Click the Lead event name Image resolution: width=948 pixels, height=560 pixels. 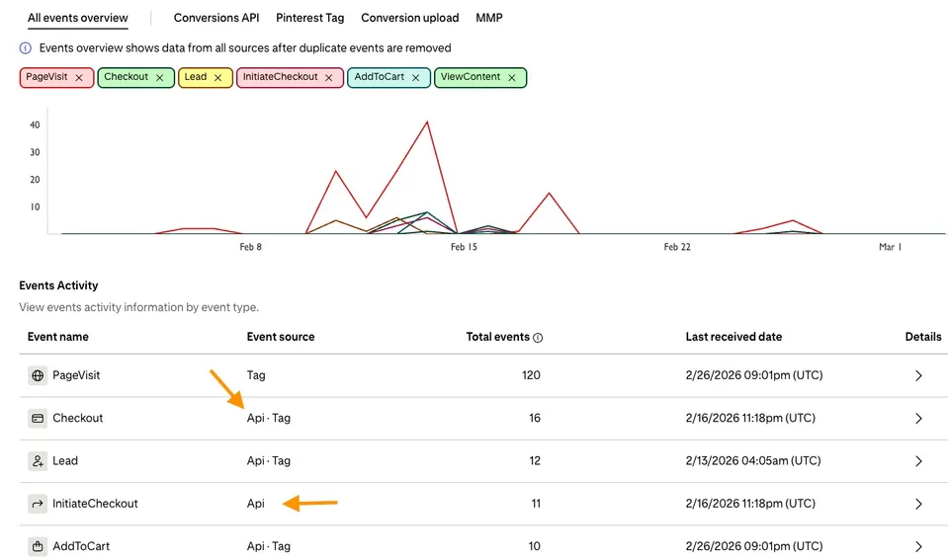[65, 461]
